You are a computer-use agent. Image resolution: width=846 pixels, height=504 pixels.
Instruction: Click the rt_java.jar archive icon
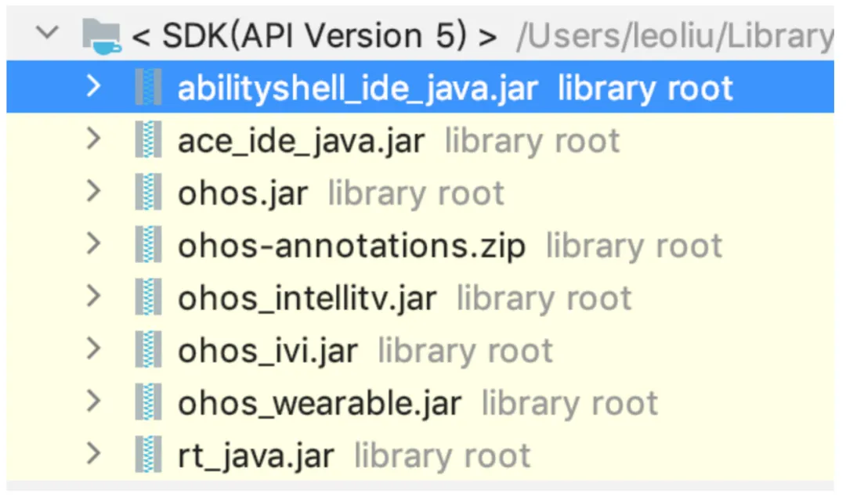coord(147,455)
